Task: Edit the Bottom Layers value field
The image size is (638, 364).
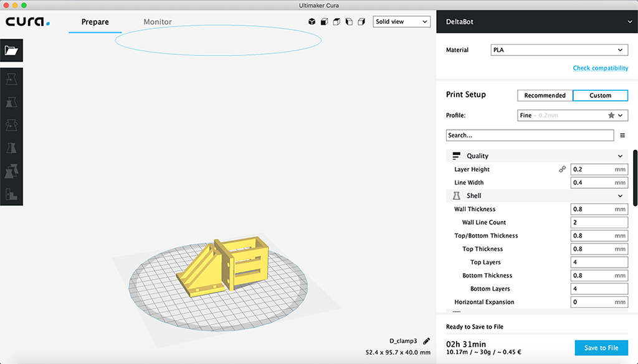Action: (x=599, y=289)
